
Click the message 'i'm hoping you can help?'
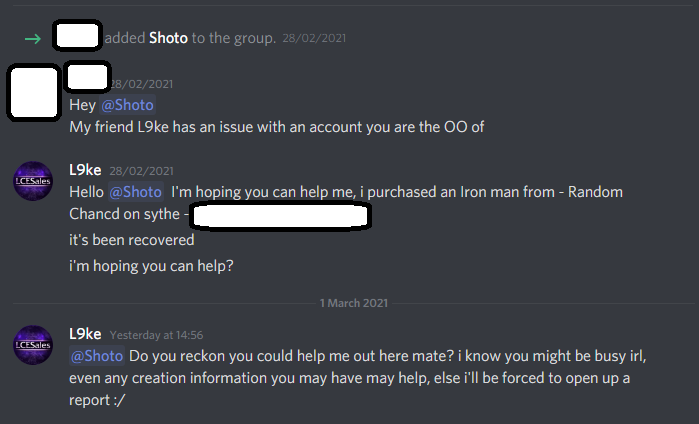[151, 266]
